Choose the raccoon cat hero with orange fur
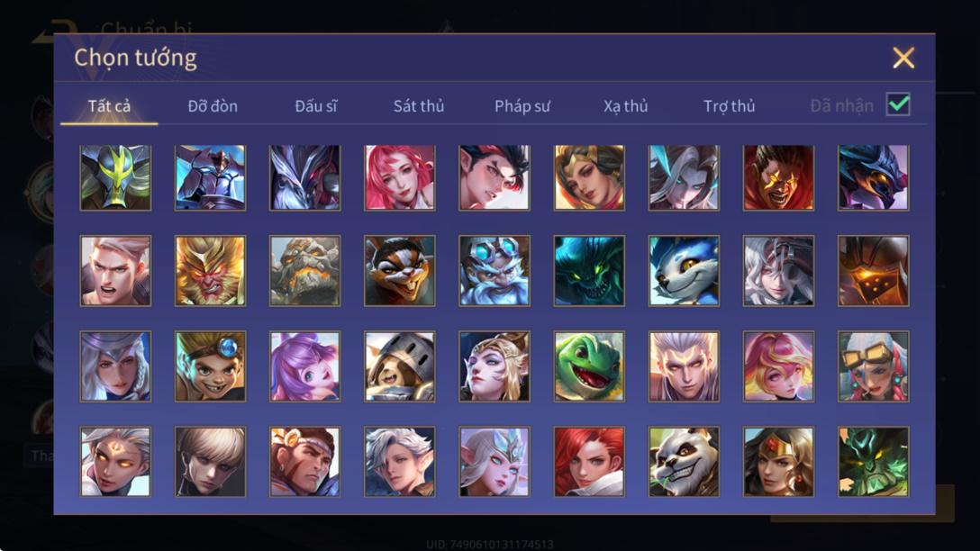Screen dimensions: 980x551 pyautogui.click(x=399, y=270)
